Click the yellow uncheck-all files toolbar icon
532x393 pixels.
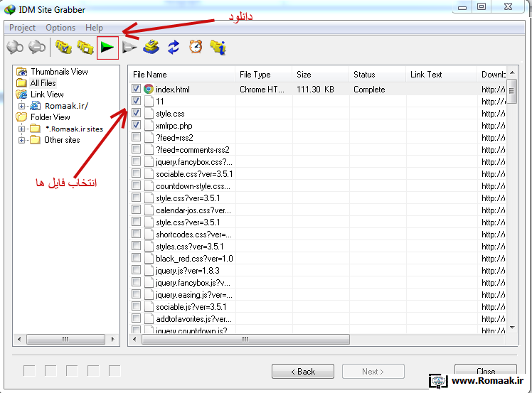(85, 47)
